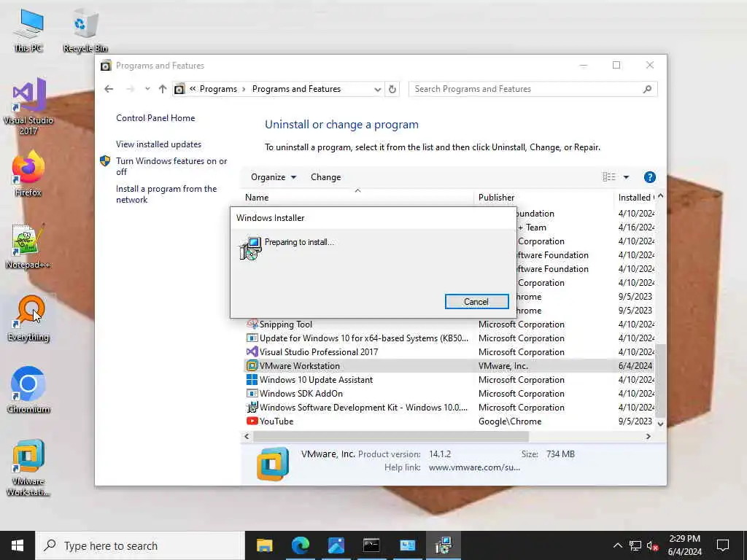Select the VMware Workstation program row
This screenshot has height=560, width=747.
click(x=449, y=366)
